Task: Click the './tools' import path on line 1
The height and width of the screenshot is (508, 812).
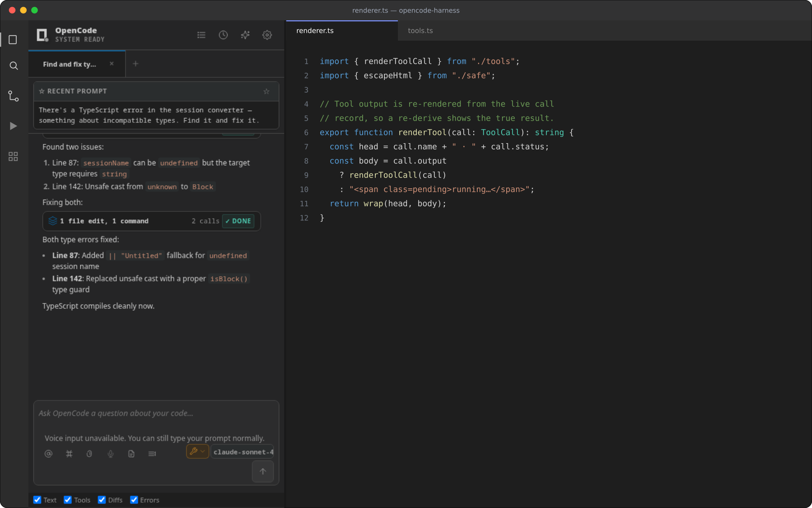Action: [x=493, y=61]
